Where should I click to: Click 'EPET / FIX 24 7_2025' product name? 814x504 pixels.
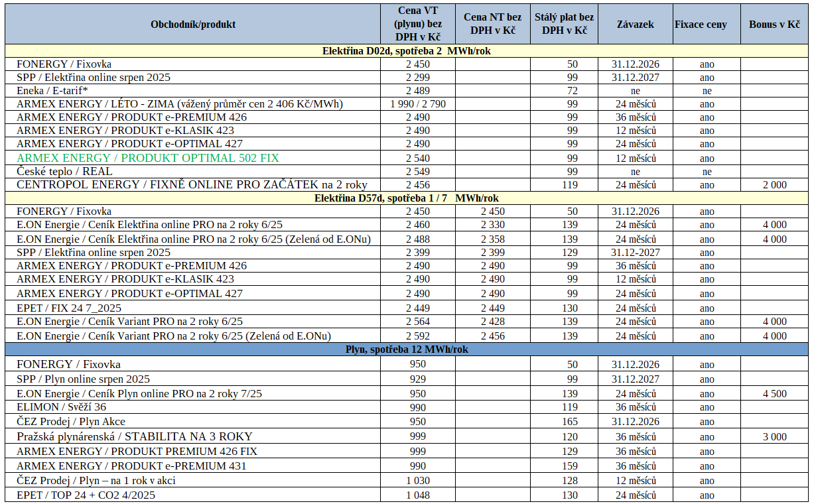[x=69, y=308]
